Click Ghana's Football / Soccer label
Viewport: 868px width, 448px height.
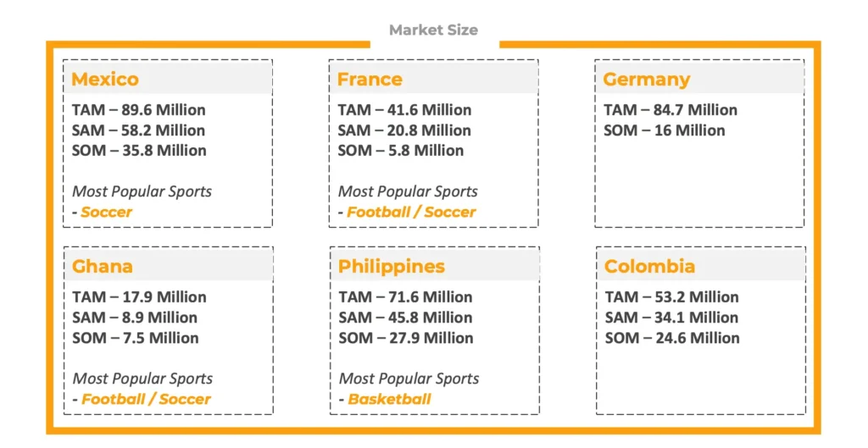146,399
